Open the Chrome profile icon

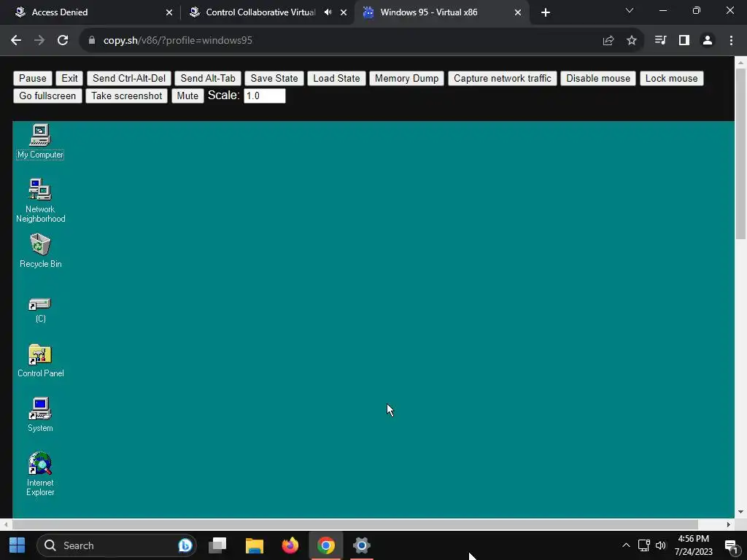coord(708,41)
